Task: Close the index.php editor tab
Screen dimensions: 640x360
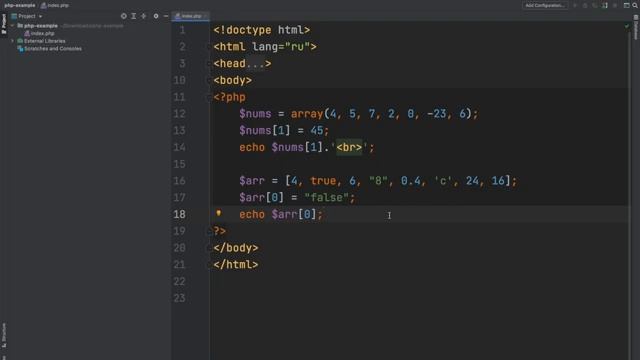Action: 206,16
